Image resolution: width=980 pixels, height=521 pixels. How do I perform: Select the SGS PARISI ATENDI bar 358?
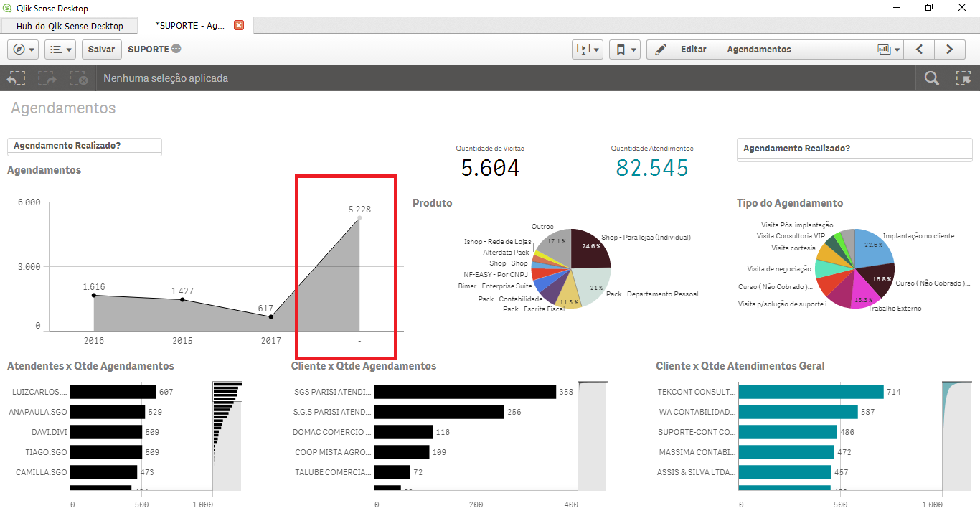point(465,392)
